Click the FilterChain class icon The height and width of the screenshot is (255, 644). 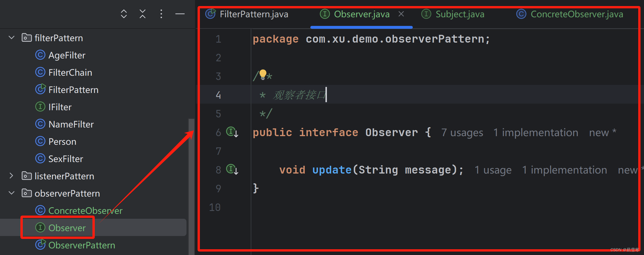pos(40,72)
